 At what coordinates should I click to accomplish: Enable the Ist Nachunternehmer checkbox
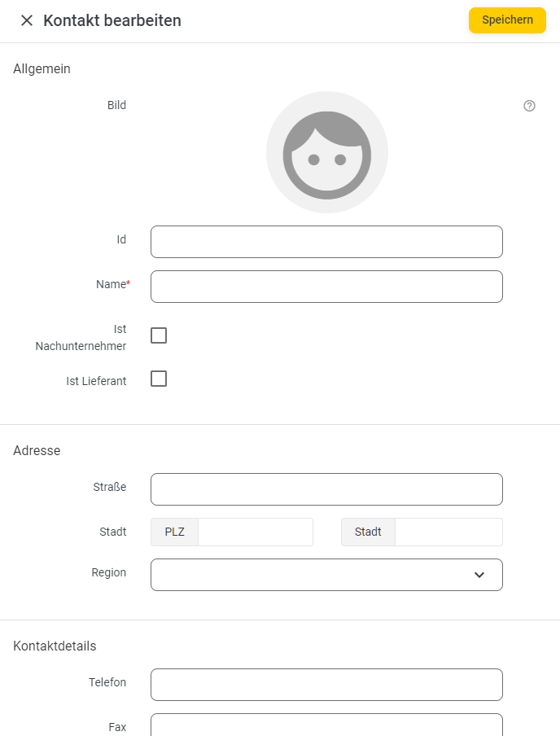pos(159,335)
